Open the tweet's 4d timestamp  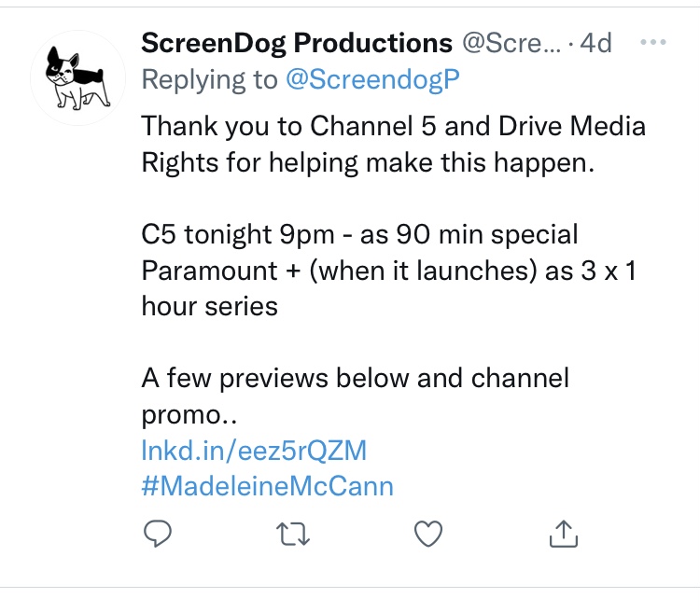[595, 43]
